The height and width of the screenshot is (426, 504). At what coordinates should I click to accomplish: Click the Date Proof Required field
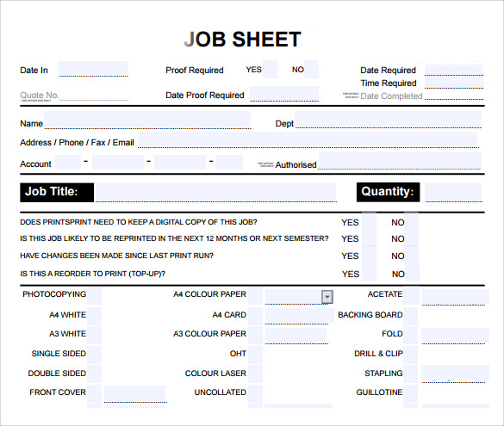coord(284,94)
